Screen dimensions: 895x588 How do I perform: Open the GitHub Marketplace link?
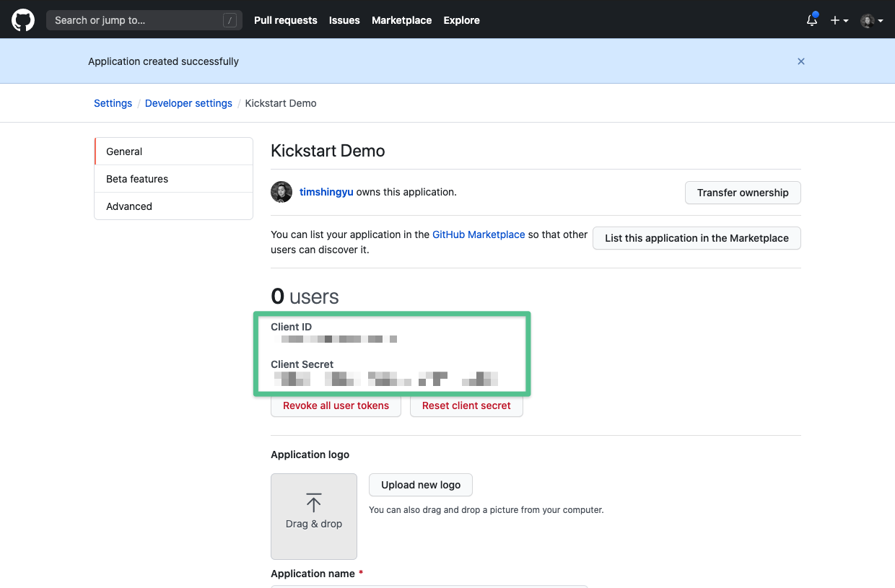(x=479, y=234)
